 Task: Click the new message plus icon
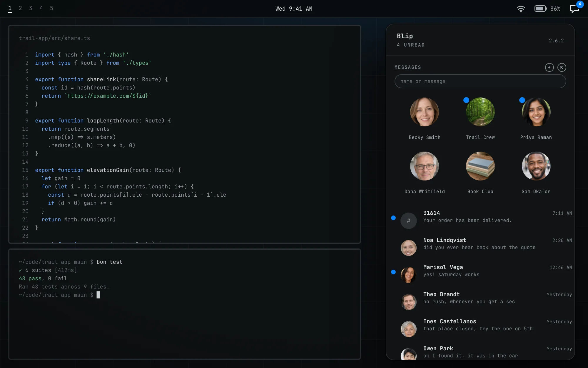coord(549,67)
